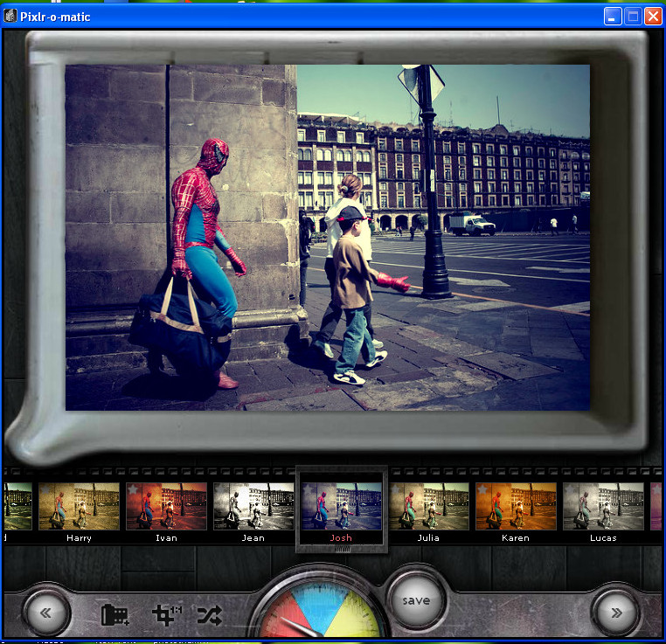Click the Lucas filter label
The width and height of the screenshot is (666, 644).
point(603,538)
